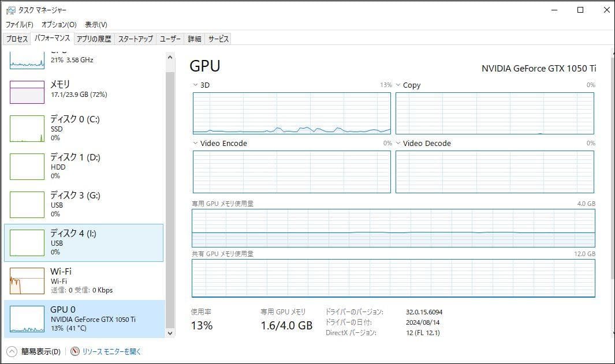Open the 表示 menu
The width and height of the screenshot is (615, 364).
point(95,25)
